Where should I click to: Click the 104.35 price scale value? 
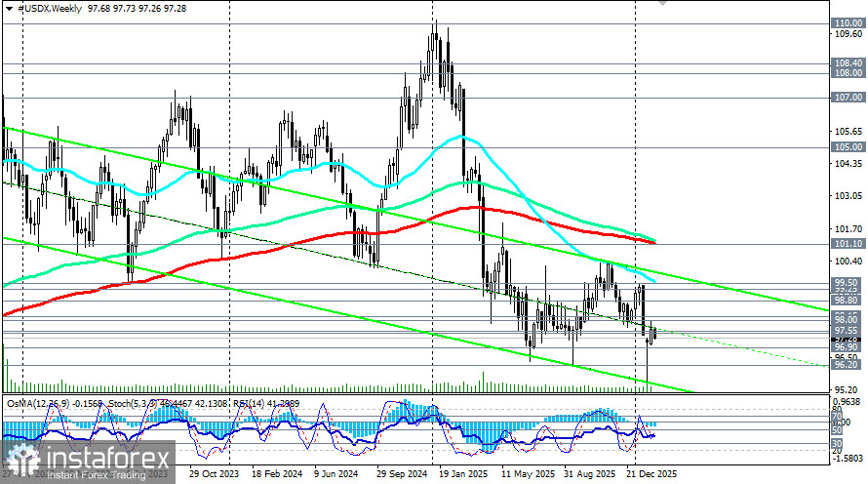(848, 164)
